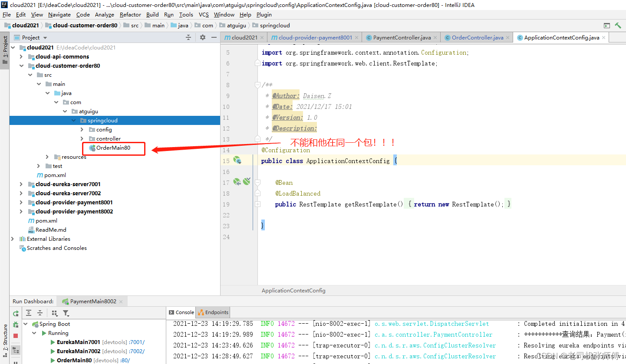Open the :7002/ link for EurekaMain7002
The height and width of the screenshot is (364, 626).
(x=137, y=351)
